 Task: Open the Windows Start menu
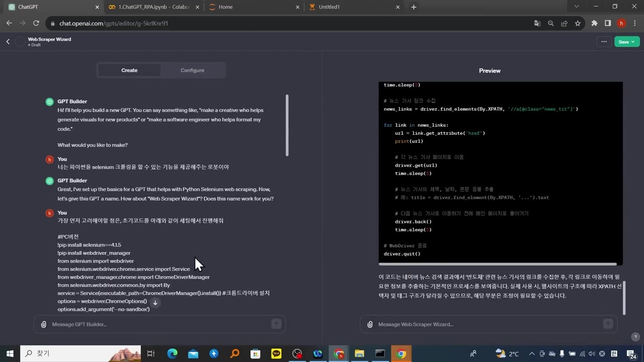10,353
